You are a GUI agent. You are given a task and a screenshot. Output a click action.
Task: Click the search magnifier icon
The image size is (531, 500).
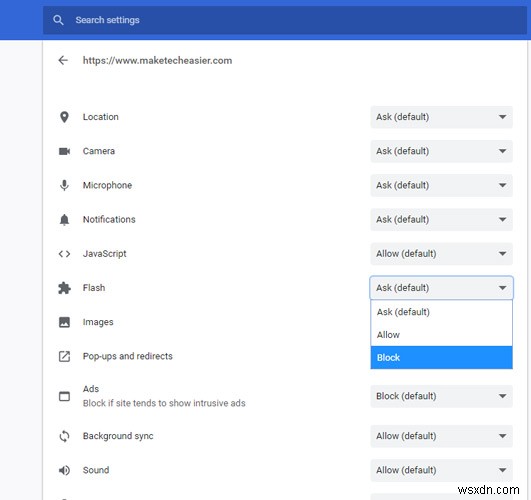click(x=58, y=20)
